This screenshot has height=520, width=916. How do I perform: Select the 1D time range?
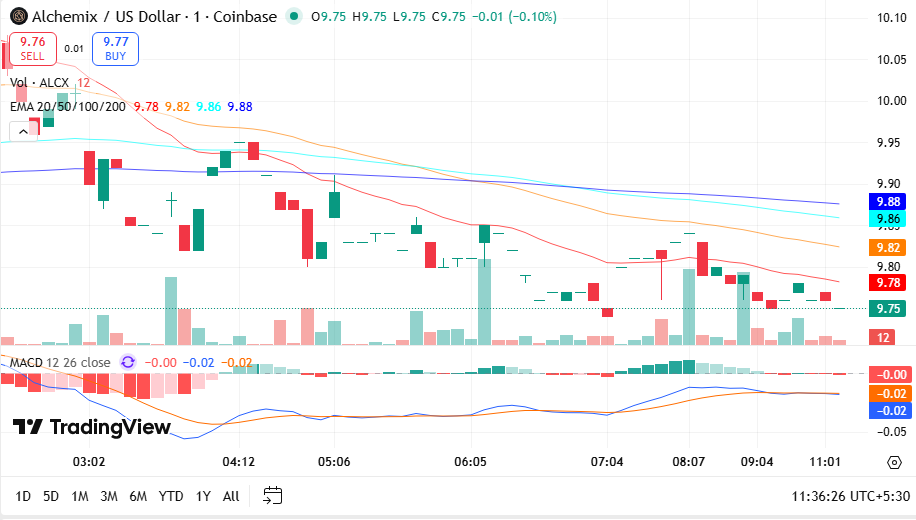click(23, 496)
